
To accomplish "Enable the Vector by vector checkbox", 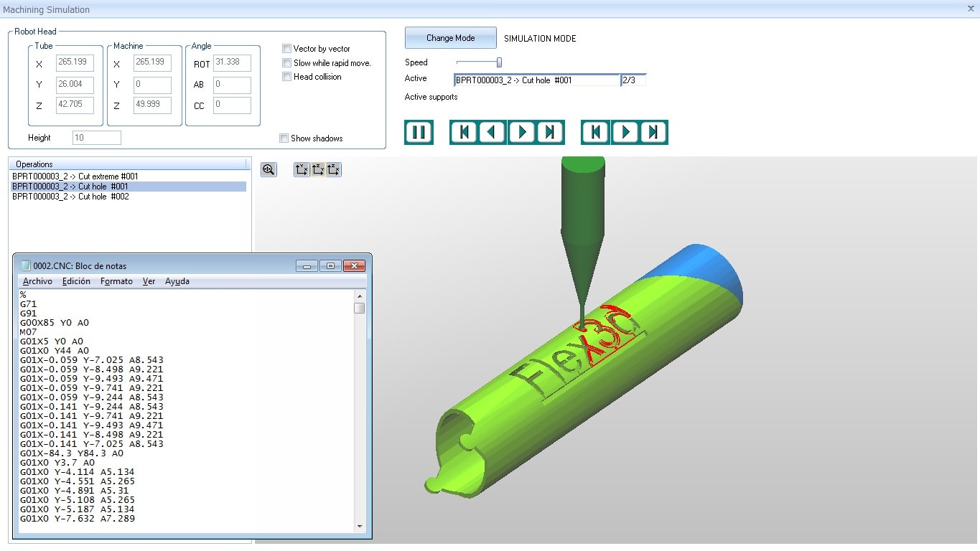I will pos(287,49).
